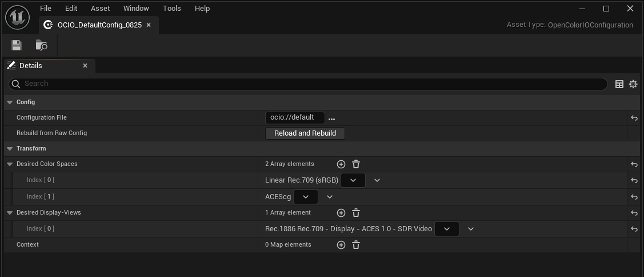Open the File menu
This screenshot has width=644, height=277.
[46, 8]
